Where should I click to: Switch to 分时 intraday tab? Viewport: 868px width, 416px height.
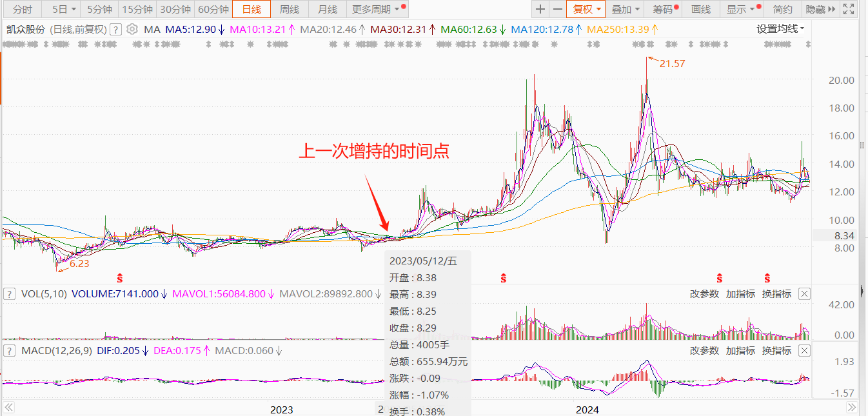21,9
